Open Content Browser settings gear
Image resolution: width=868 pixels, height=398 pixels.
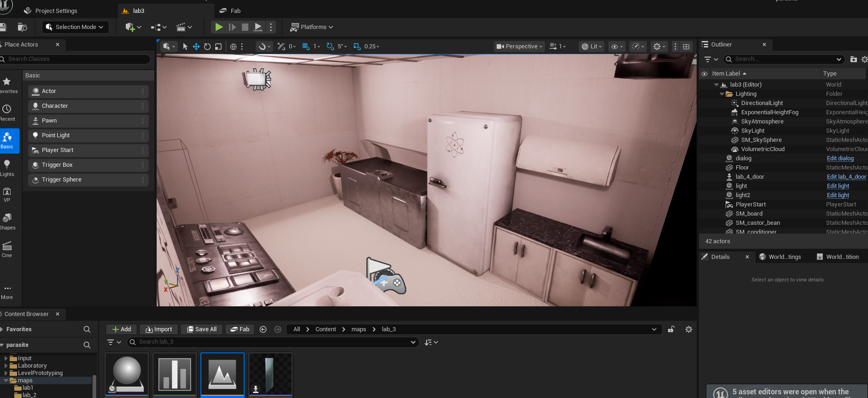tap(689, 329)
